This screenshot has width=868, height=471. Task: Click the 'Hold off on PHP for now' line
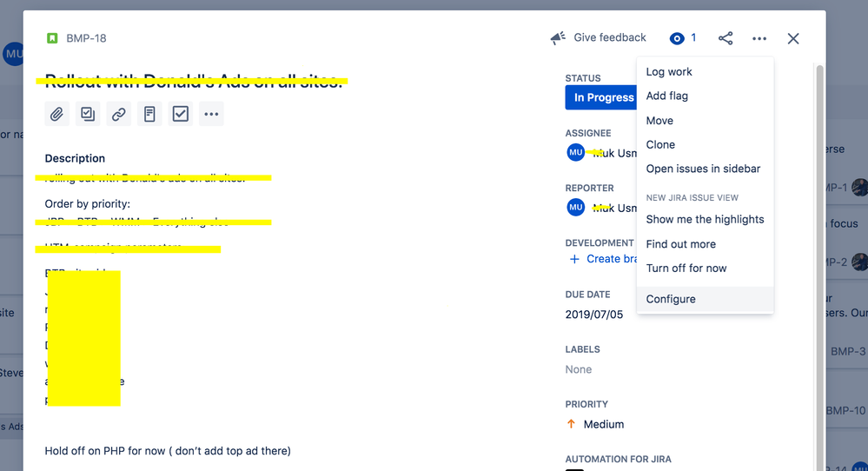(x=168, y=450)
